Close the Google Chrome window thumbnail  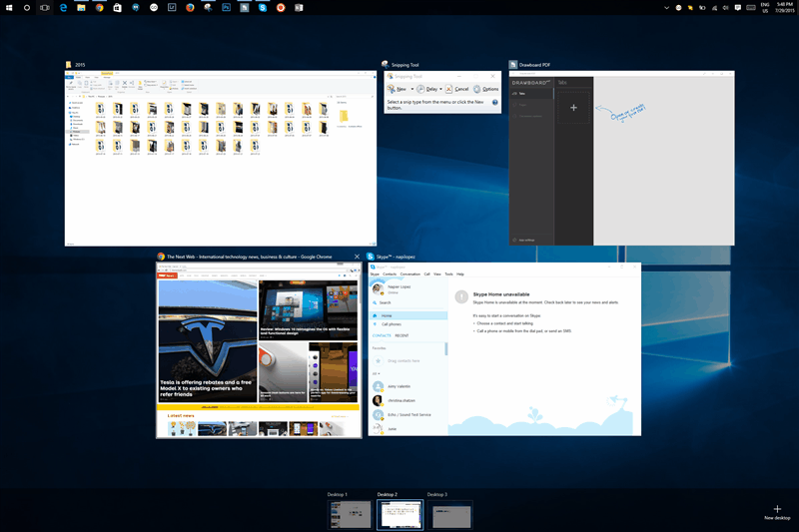357,257
